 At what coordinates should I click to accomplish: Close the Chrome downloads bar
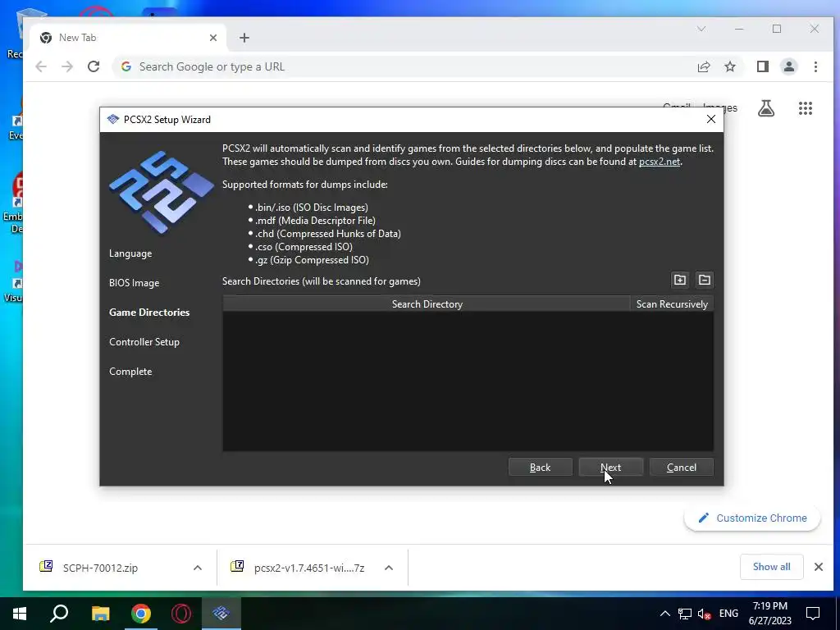point(819,567)
